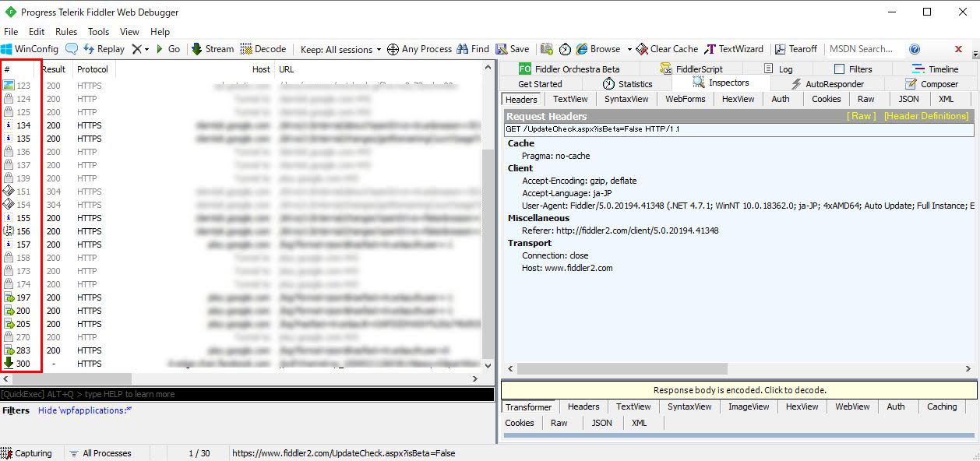980x461 pixels.
Task: Open the Composer tab
Action: [932, 84]
